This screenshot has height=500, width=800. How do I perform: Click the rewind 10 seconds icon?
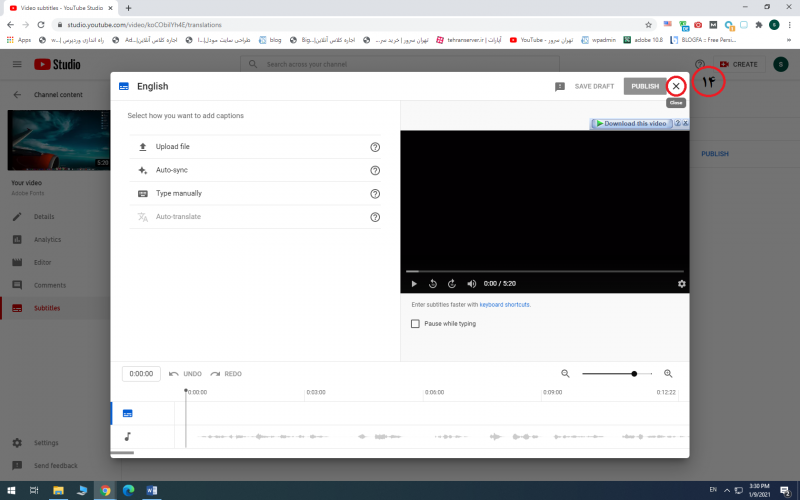[433, 284]
